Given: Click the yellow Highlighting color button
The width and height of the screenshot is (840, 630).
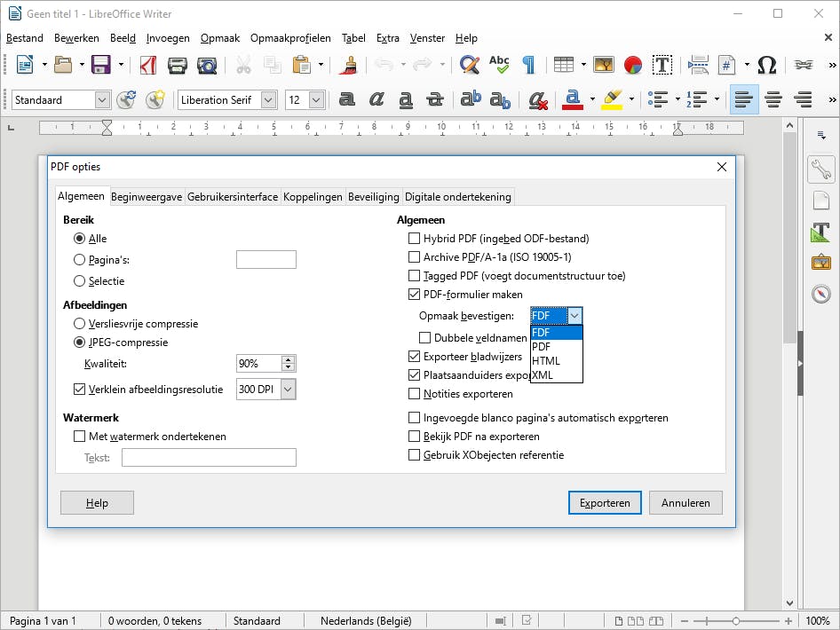Looking at the screenshot, I should pos(613,99).
